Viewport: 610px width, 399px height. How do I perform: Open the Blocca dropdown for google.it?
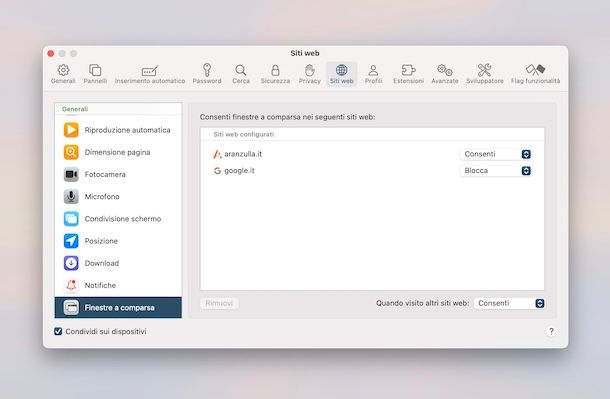(x=496, y=170)
